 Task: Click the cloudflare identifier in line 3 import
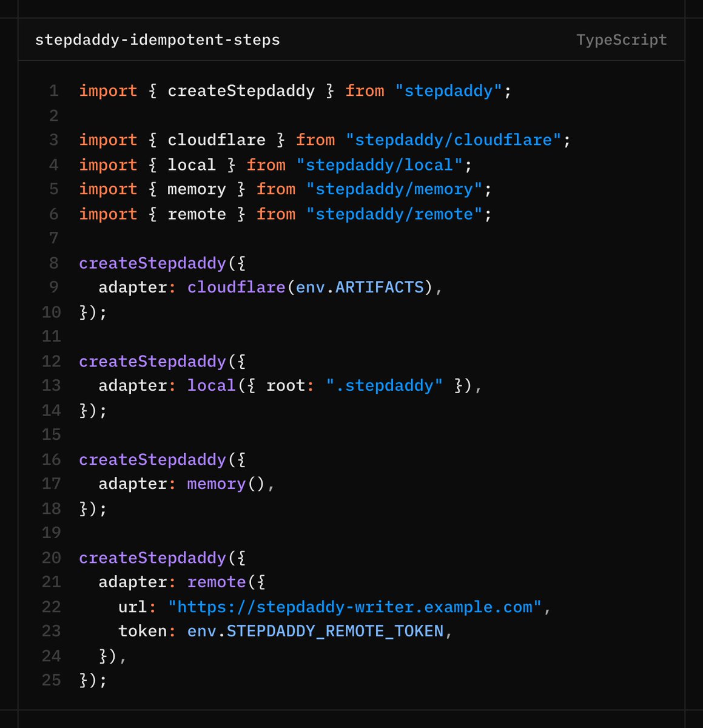(x=217, y=140)
